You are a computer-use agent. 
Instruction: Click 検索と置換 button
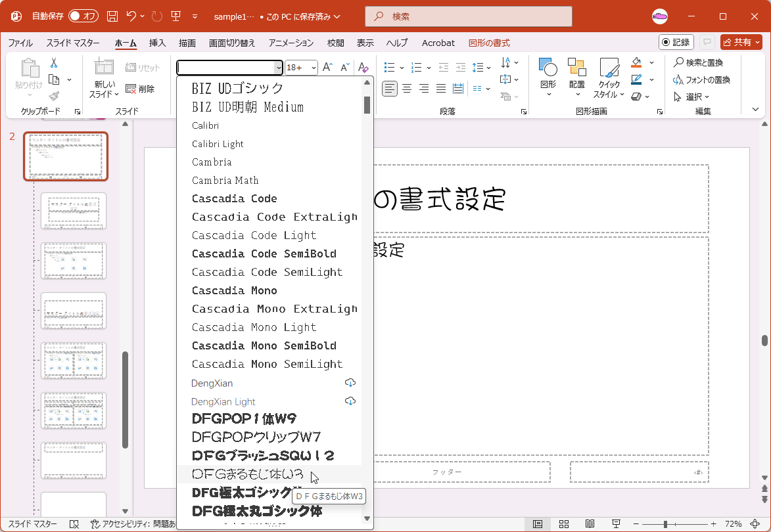(698, 62)
